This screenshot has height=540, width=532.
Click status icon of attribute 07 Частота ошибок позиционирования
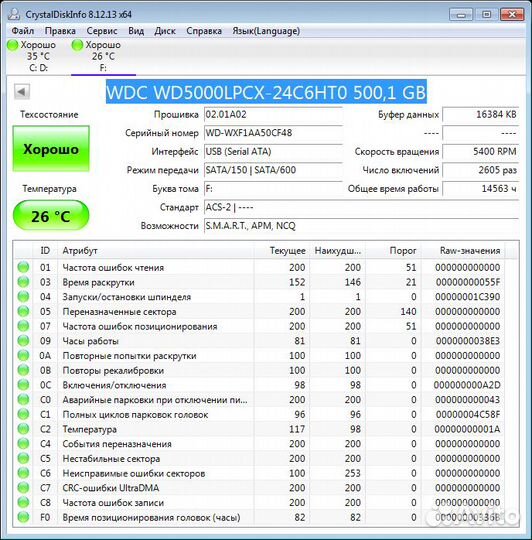point(23,326)
